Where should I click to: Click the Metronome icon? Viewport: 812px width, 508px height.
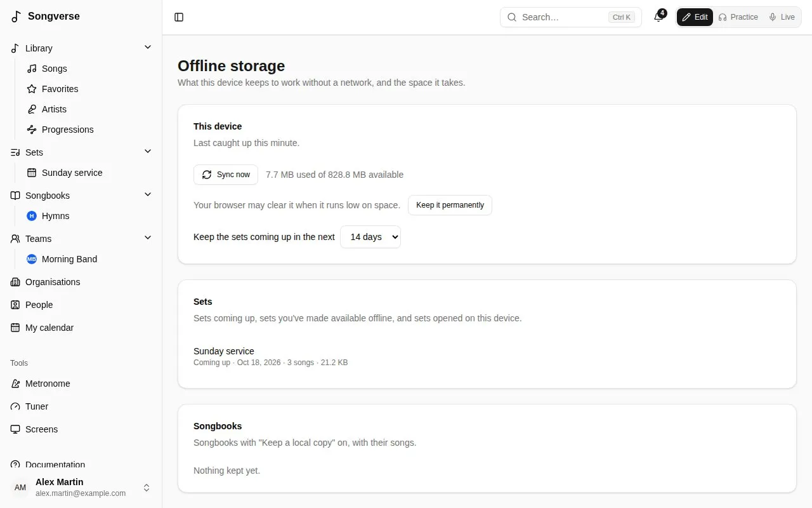pyautogui.click(x=15, y=384)
